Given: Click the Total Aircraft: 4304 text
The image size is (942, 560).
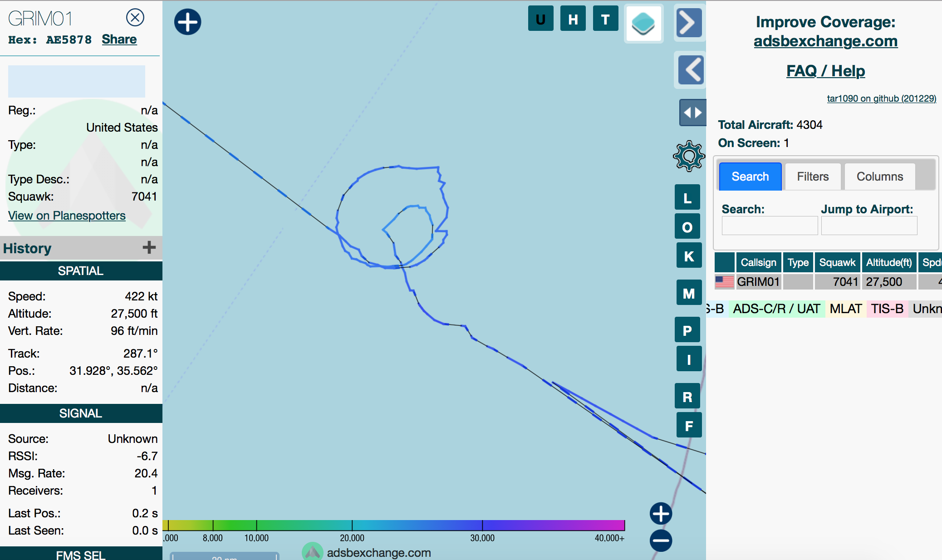Looking at the screenshot, I should click(770, 125).
